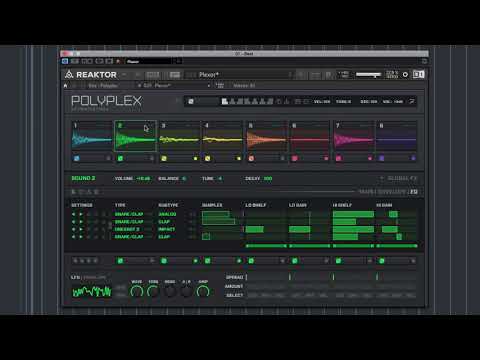Open the Plexer* snapshot dropdown in breadcrumb bar
Viewport: 480px width, 360px height.
pyautogui.click(x=174, y=86)
